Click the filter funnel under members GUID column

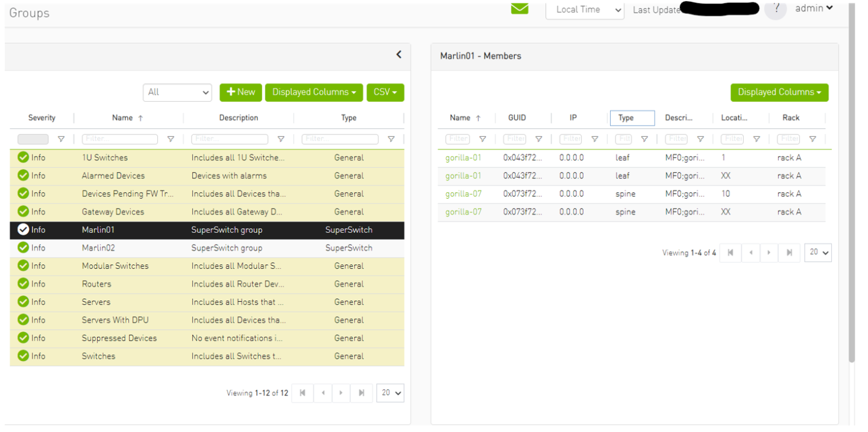point(539,139)
